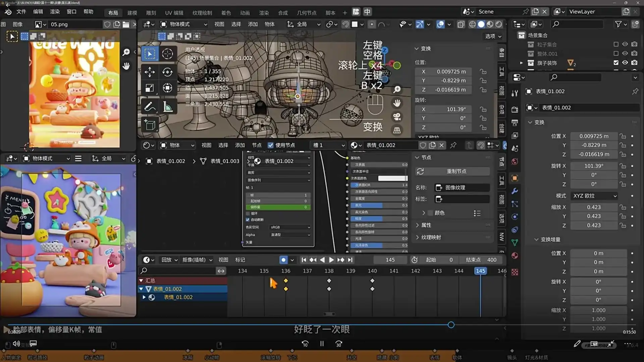Screen dimensions: 644x362
Task: Jump to the timeline end frame button
Action: pyautogui.click(x=350, y=260)
